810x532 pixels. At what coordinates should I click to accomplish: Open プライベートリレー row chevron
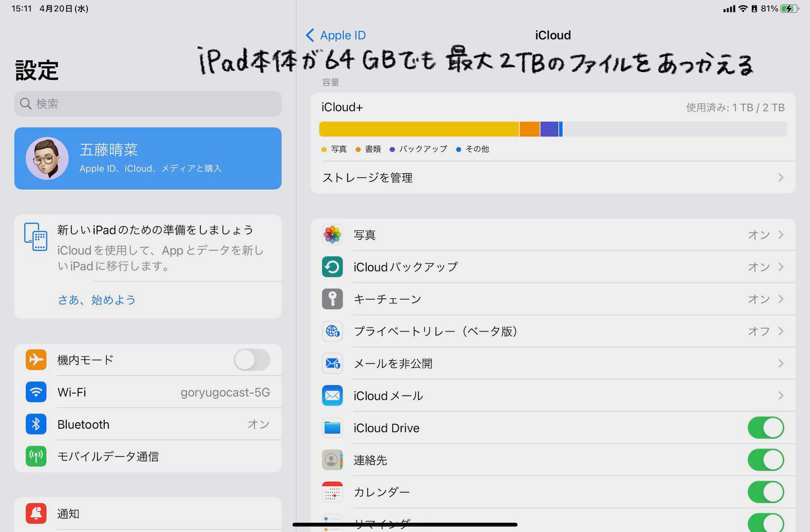[781, 331]
